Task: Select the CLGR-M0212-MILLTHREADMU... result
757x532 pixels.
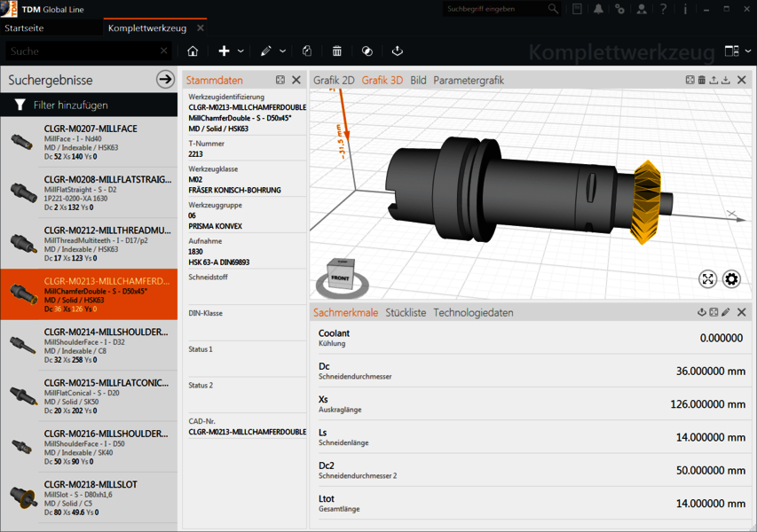Action: click(x=89, y=244)
